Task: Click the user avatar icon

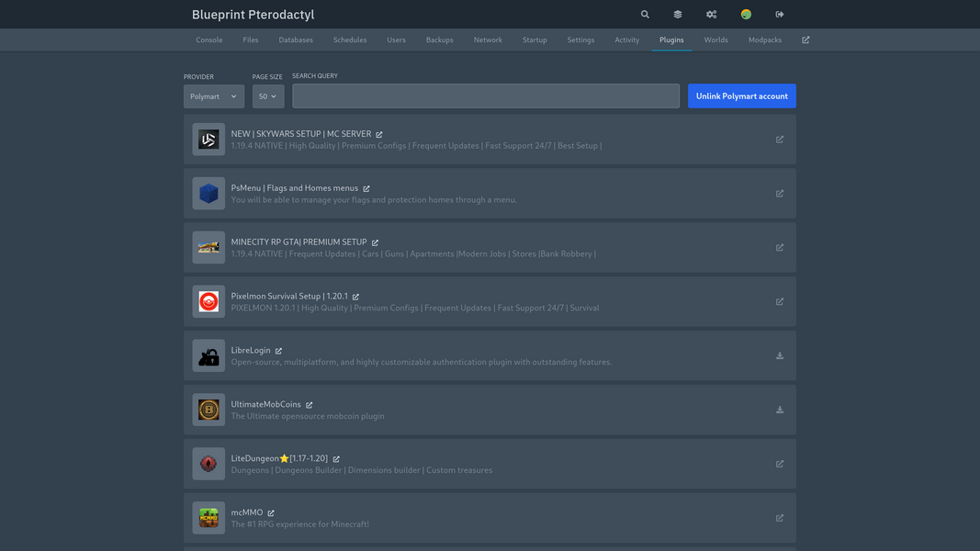Action: pyautogui.click(x=746, y=15)
